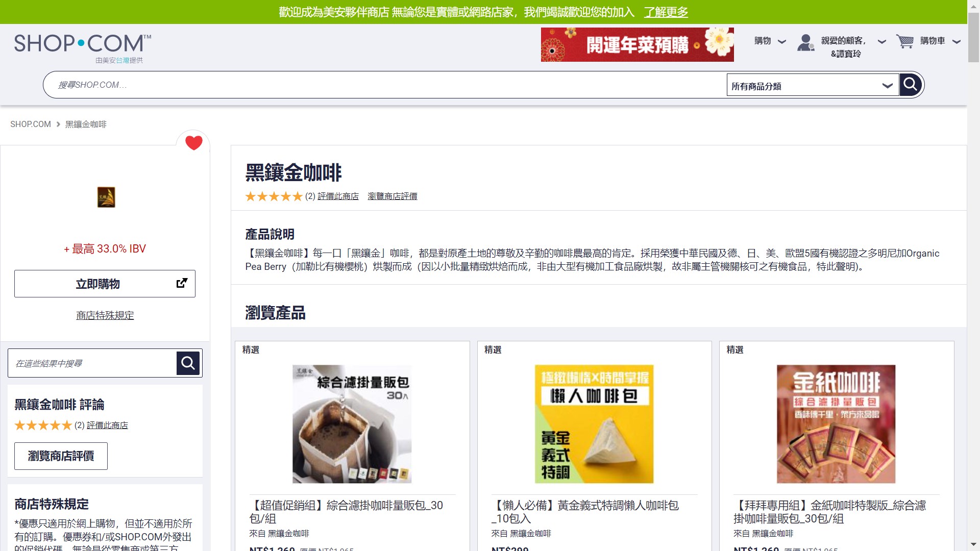
Task: Click the 開運年菜預購 promo banner
Action: (x=637, y=45)
